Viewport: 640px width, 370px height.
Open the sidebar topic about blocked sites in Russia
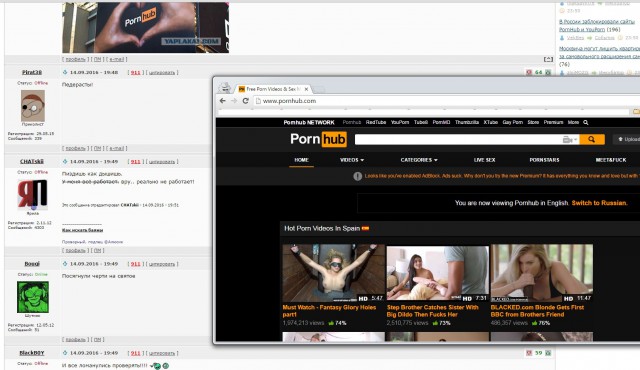pyautogui.click(x=596, y=25)
